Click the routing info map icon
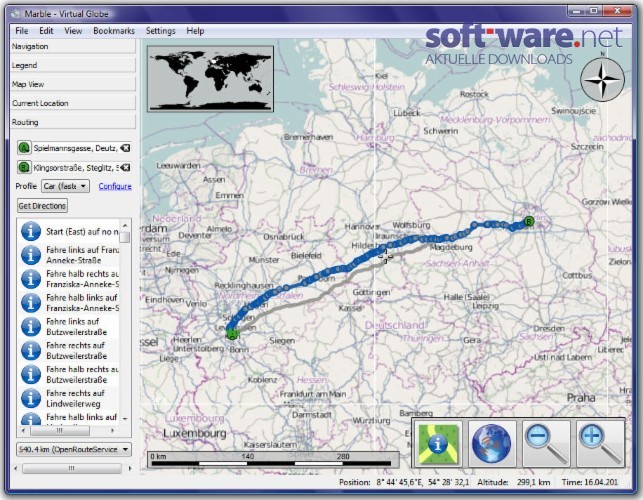 (438, 444)
